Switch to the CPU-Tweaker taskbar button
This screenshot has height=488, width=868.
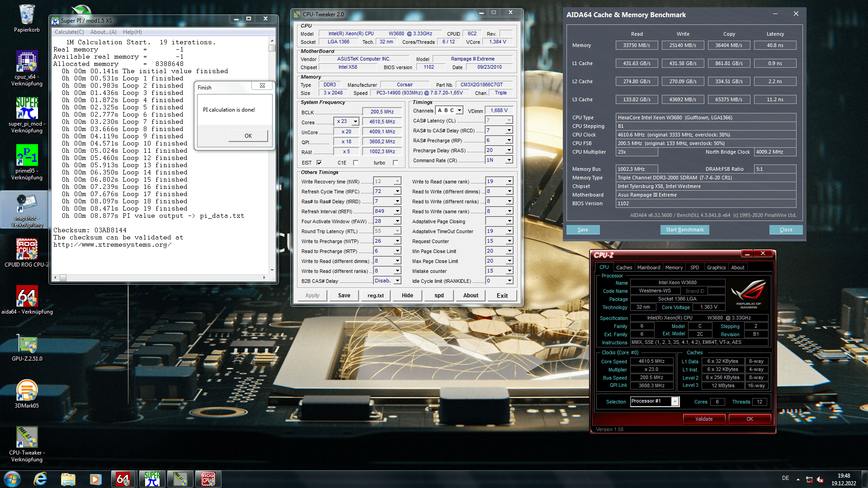tap(180, 479)
